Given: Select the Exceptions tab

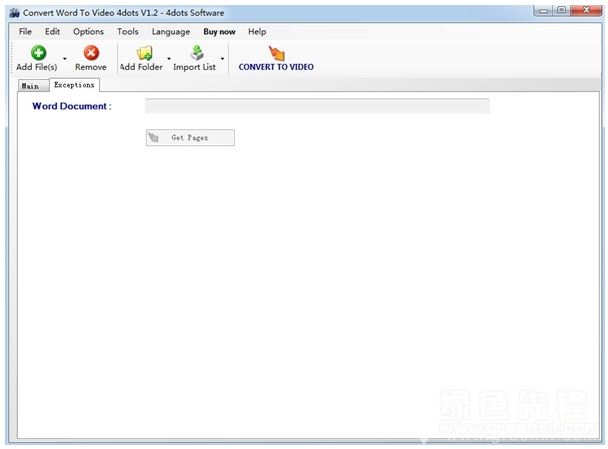Looking at the screenshot, I should (x=74, y=85).
